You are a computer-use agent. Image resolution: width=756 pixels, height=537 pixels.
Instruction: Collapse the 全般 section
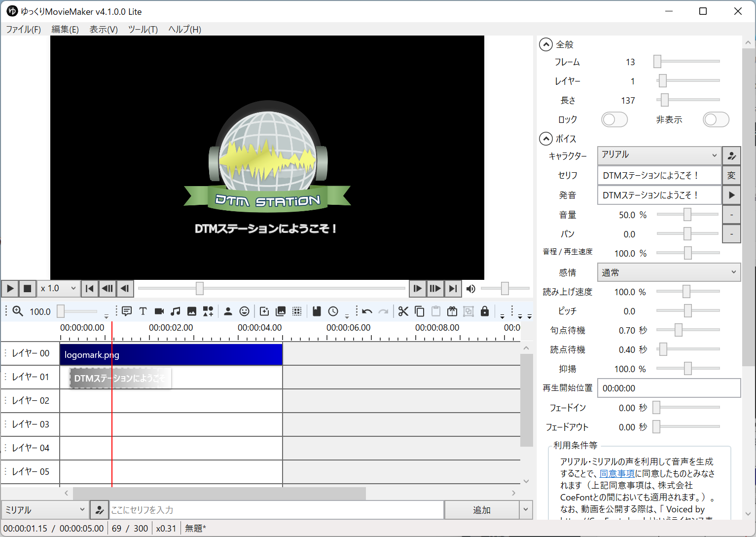coord(546,44)
